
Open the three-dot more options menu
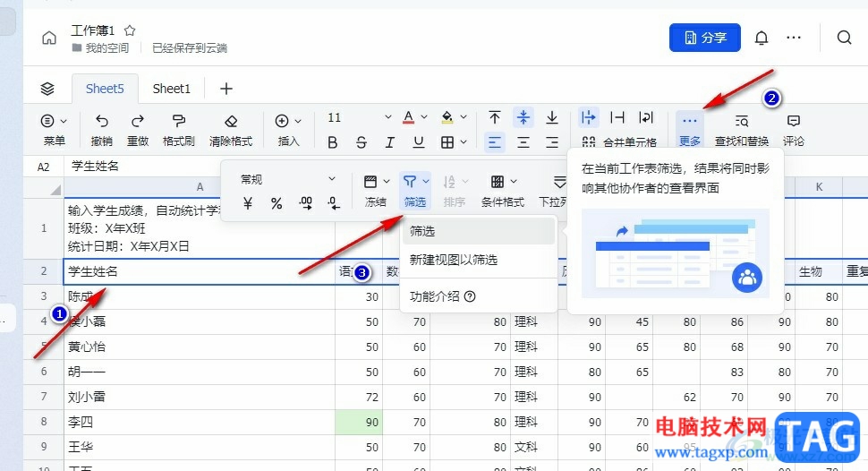tap(794, 38)
